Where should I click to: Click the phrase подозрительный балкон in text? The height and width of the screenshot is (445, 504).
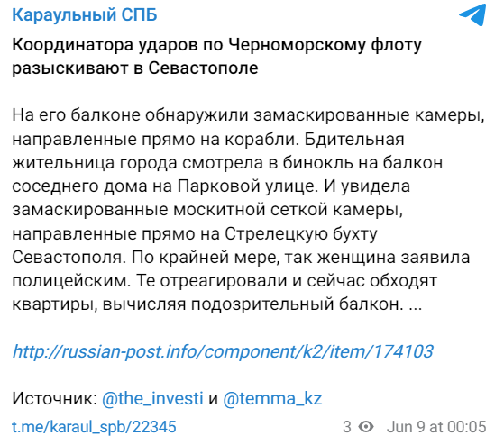point(297,304)
